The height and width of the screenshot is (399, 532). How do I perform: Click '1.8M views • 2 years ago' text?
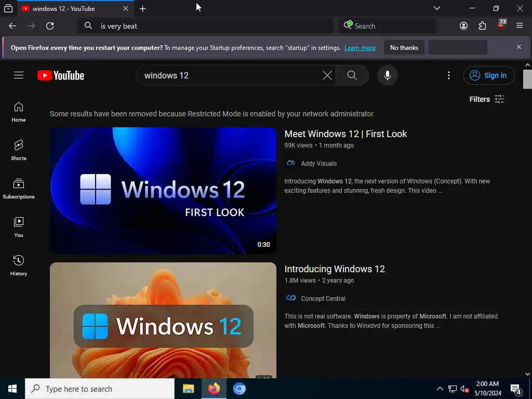pos(319,280)
